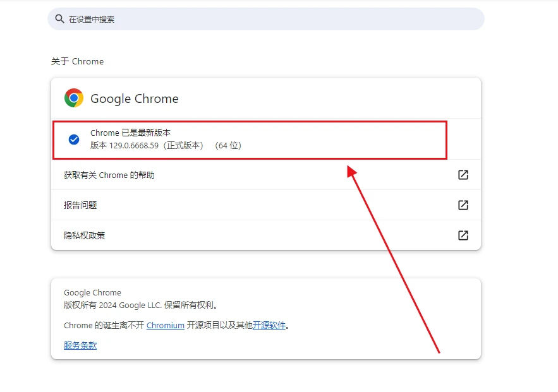
Task: Click the Google Chrome title text
Action: 135,99
